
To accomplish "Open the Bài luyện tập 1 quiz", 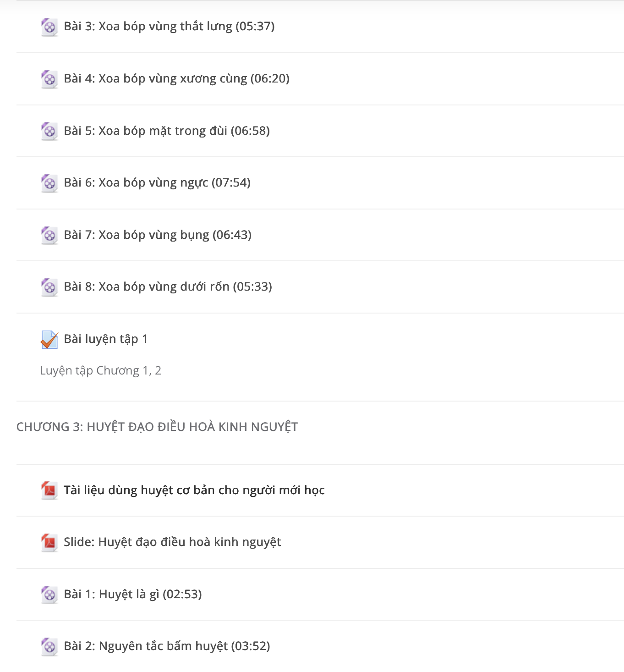I will click(x=106, y=339).
